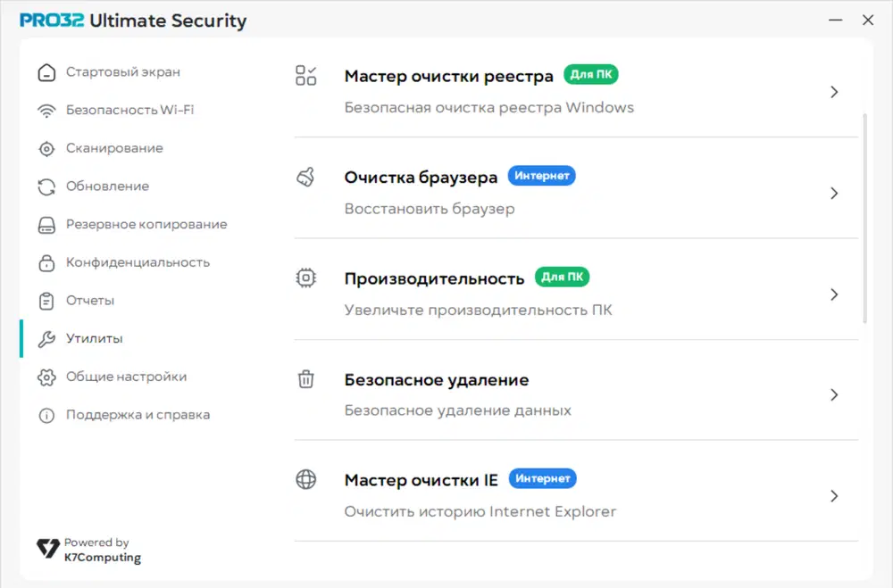
Task: Click the Wi-Fi icon in sidebar
Action: click(x=46, y=111)
